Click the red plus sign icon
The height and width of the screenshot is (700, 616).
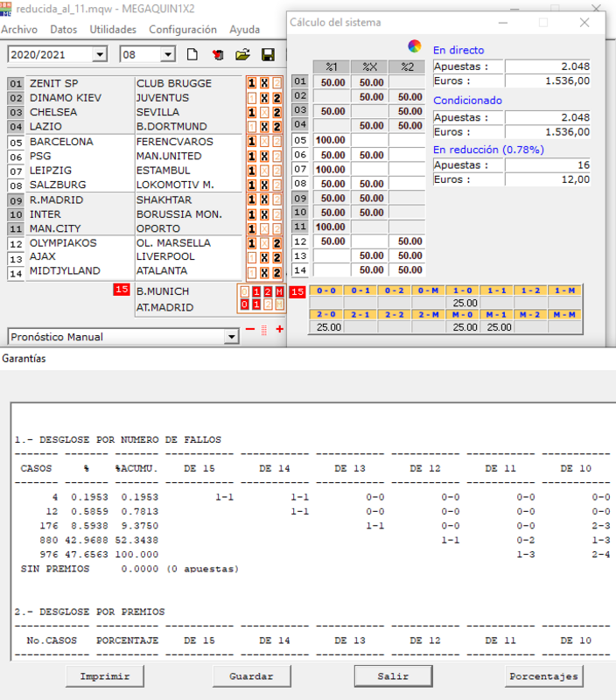(279, 330)
